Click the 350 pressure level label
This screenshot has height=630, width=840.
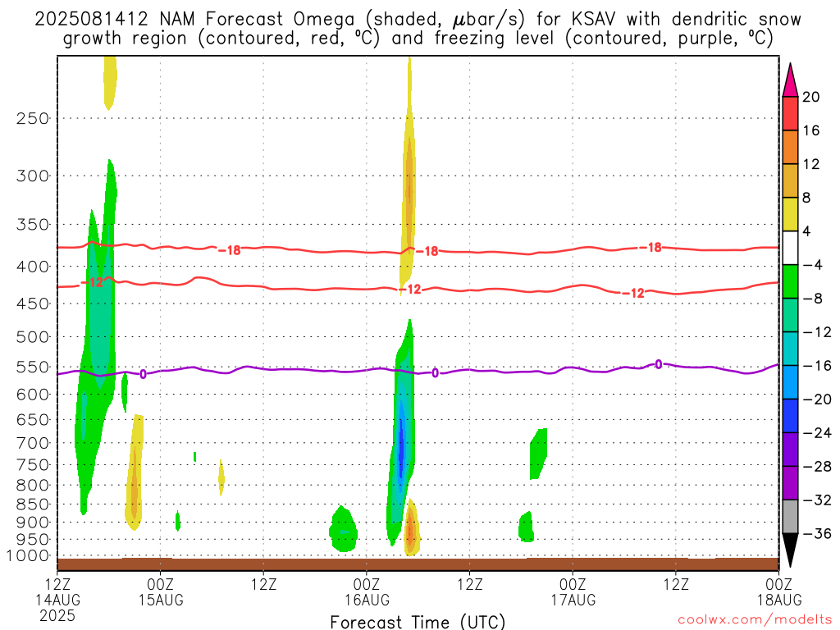coord(33,225)
